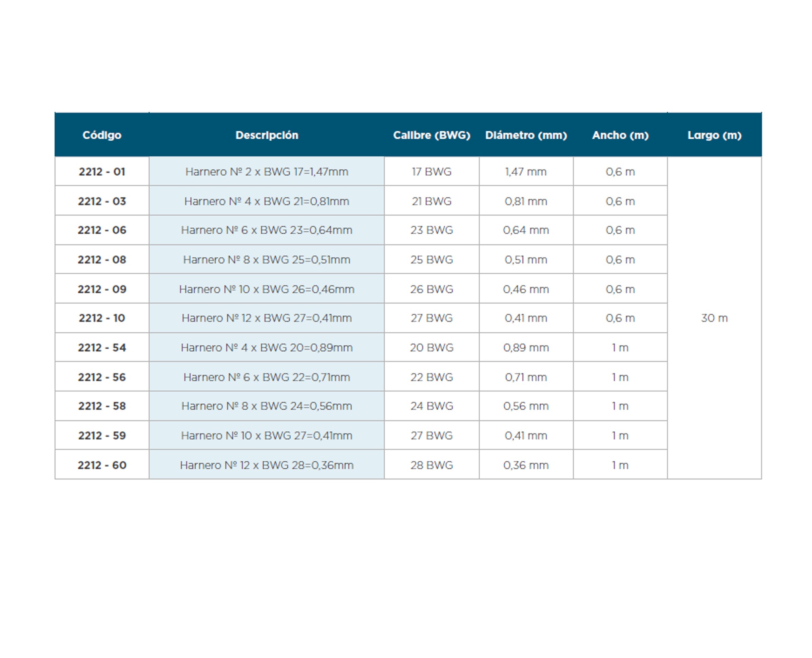Click description Harnero Nº 2 x BWG 17=1,47mm
The image size is (812, 658).
pyautogui.click(x=267, y=171)
